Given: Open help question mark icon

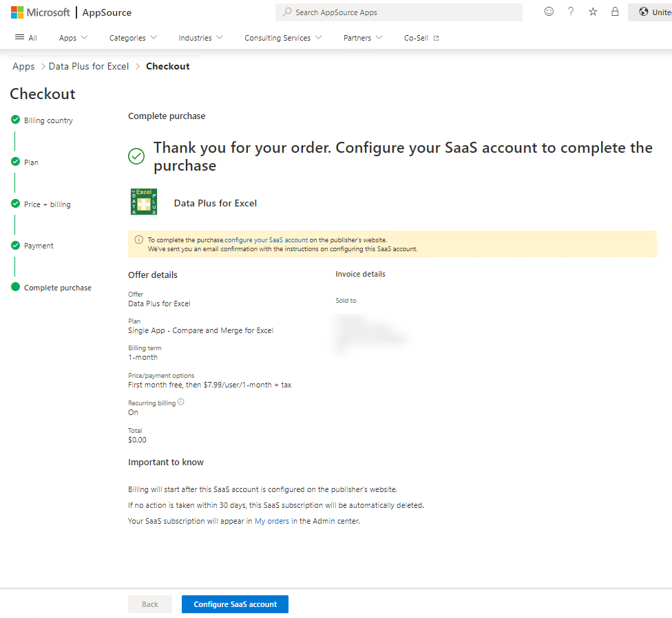Looking at the screenshot, I should [x=571, y=12].
